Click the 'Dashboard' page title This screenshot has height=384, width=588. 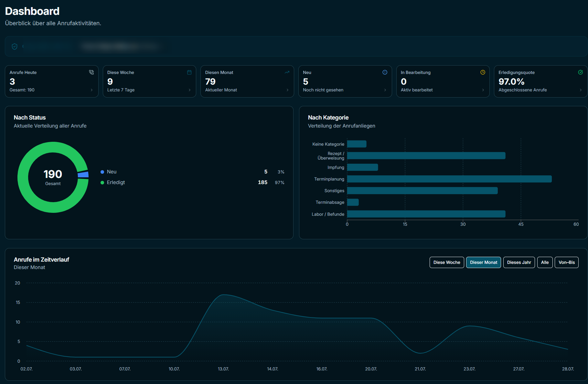32,11
